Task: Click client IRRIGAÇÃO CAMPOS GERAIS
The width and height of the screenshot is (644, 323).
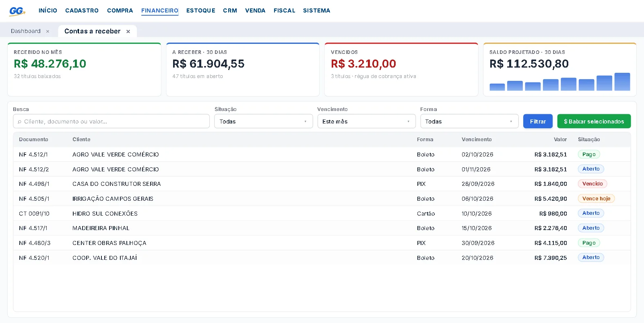Action: coord(113,199)
